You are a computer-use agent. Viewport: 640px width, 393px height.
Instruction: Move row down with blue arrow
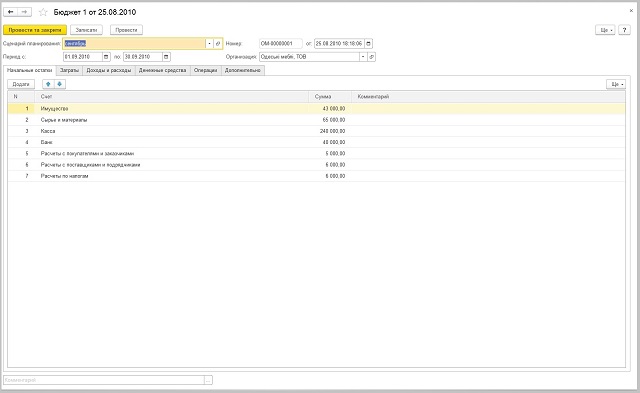[60, 84]
